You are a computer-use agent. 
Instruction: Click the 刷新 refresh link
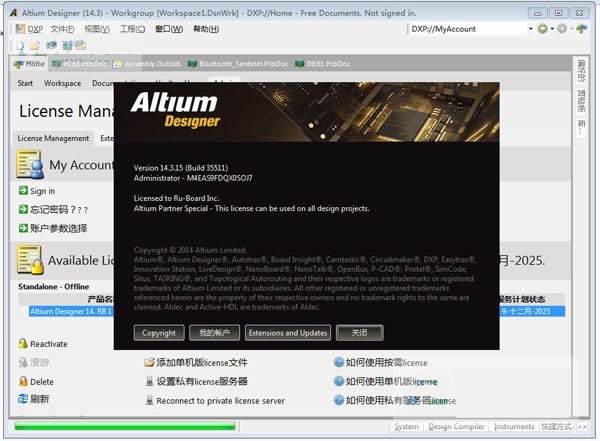pos(39,399)
